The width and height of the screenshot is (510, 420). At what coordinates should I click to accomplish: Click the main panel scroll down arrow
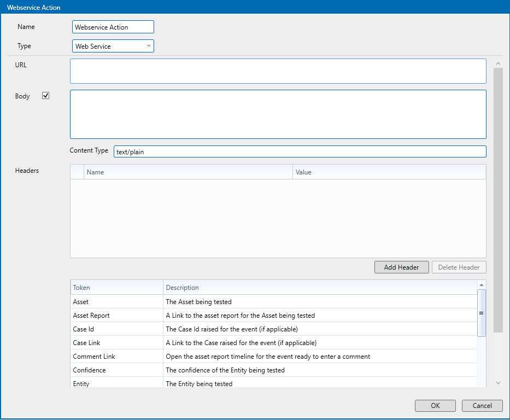(498, 383)
